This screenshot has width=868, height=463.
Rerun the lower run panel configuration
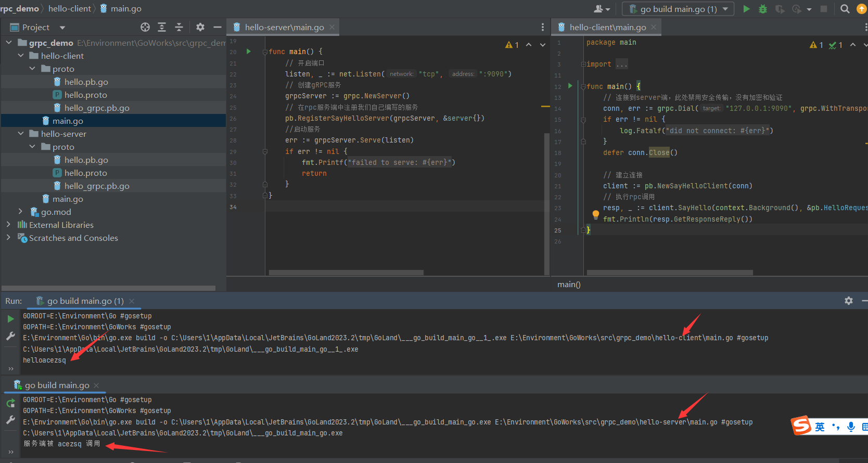tap(10, 403)
